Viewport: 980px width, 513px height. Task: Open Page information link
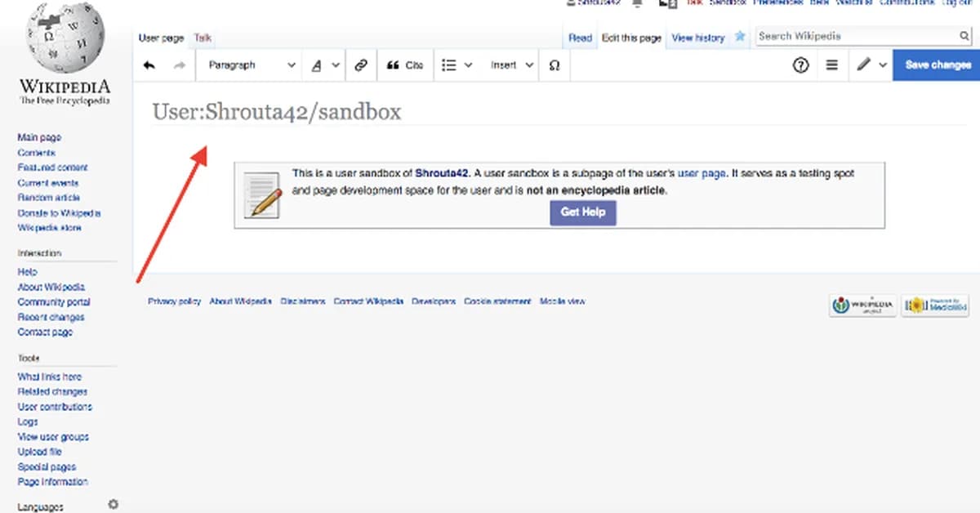(x=52, y=482)
